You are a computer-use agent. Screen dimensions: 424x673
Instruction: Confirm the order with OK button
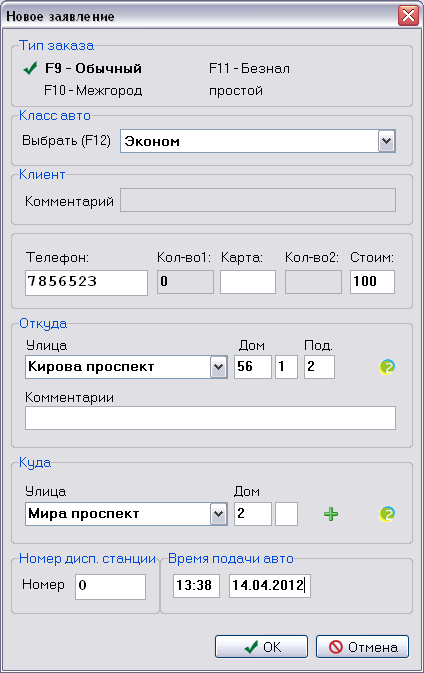coord(261,647)
